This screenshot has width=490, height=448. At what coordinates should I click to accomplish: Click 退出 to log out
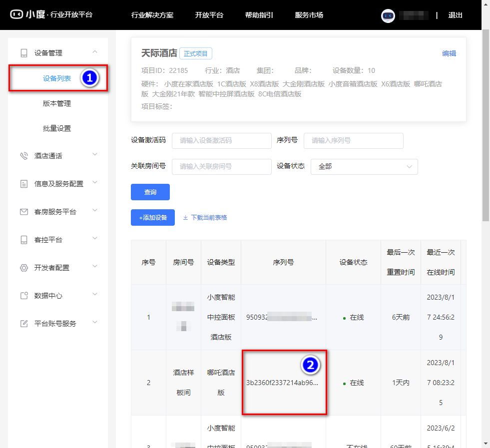tap(455, 15)
